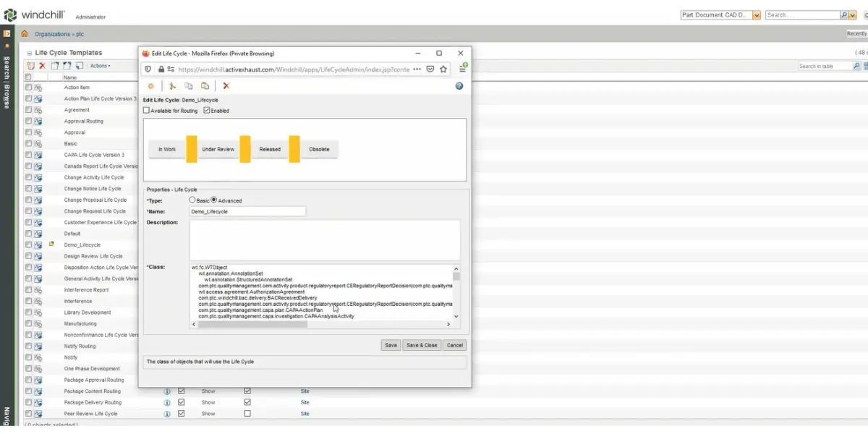
Task: Select wt.fc.WTObject in the Class list
Action: click(x=210, y=268)
